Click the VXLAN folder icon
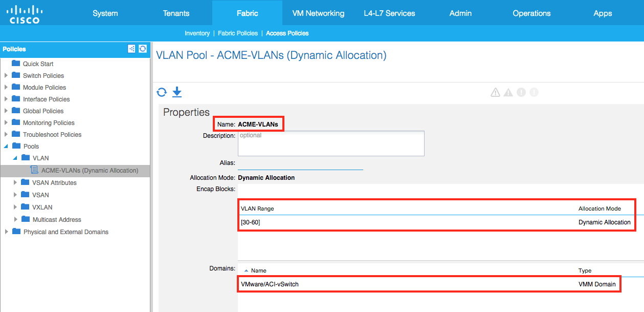 click(x=26, y=207)
